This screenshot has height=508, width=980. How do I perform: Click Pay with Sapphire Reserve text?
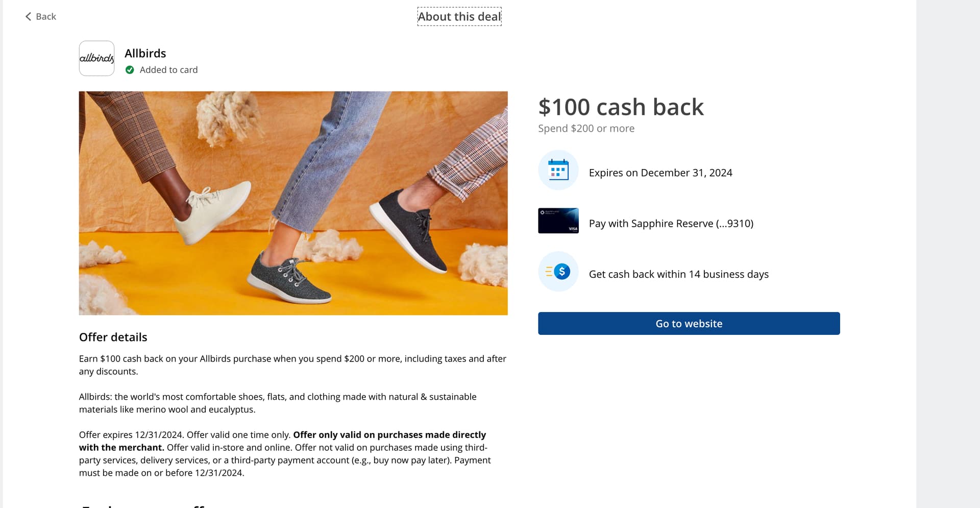[671, 224]
